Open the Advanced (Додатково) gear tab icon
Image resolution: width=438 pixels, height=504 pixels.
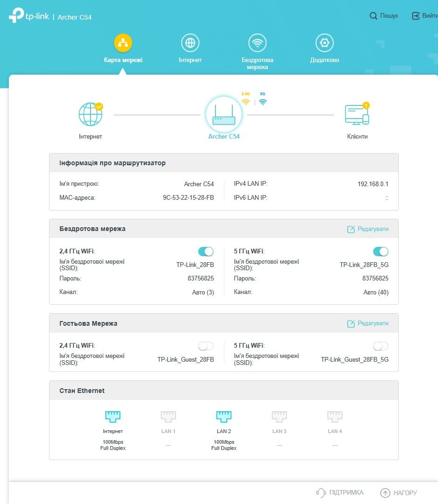pyautogui.click(x=325, y=43)
